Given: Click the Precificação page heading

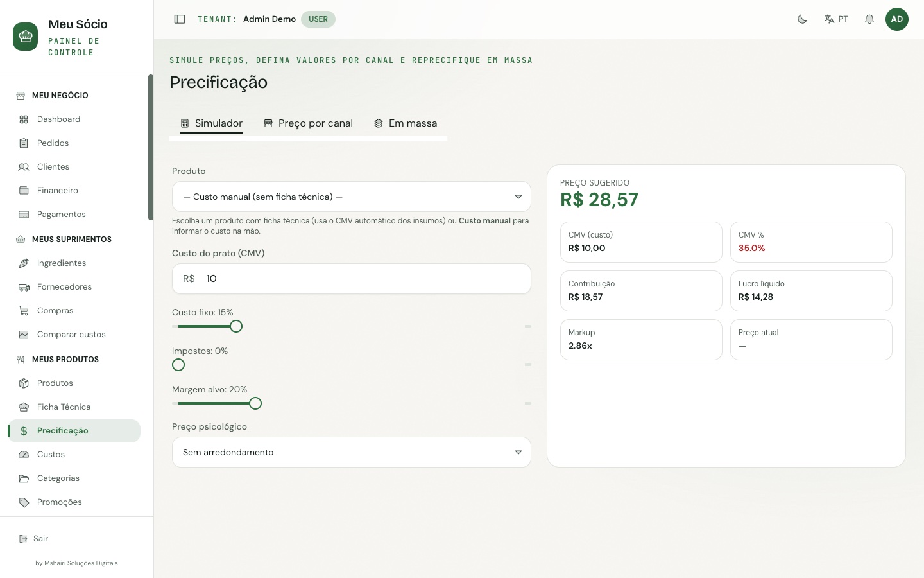Looking at the screenshot, I should pos(218,82).
